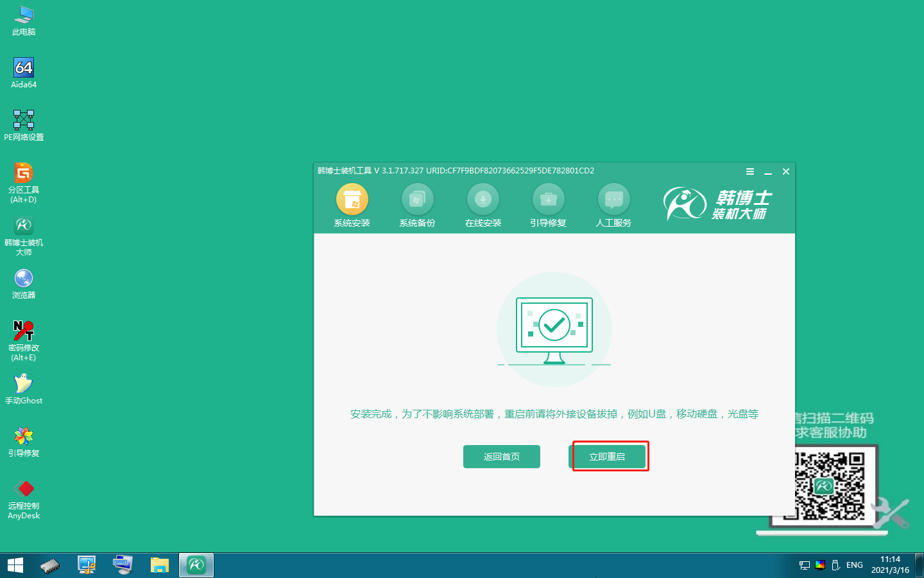Click the QR code image

[829, 486]
